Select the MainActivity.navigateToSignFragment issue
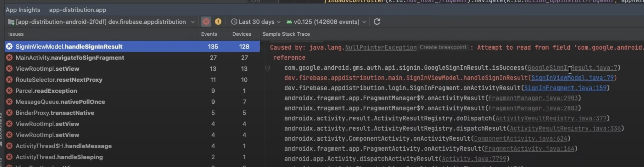 click(132, 58)
